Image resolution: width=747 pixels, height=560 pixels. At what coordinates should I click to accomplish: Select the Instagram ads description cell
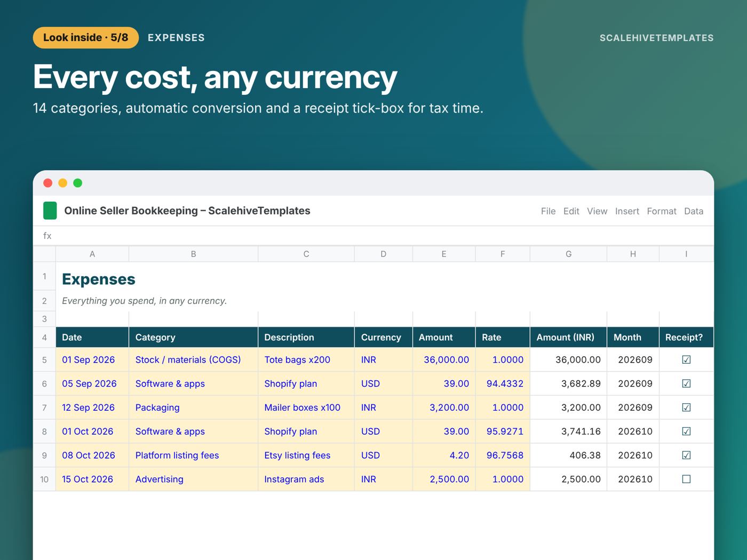click(x=306, y=479)
